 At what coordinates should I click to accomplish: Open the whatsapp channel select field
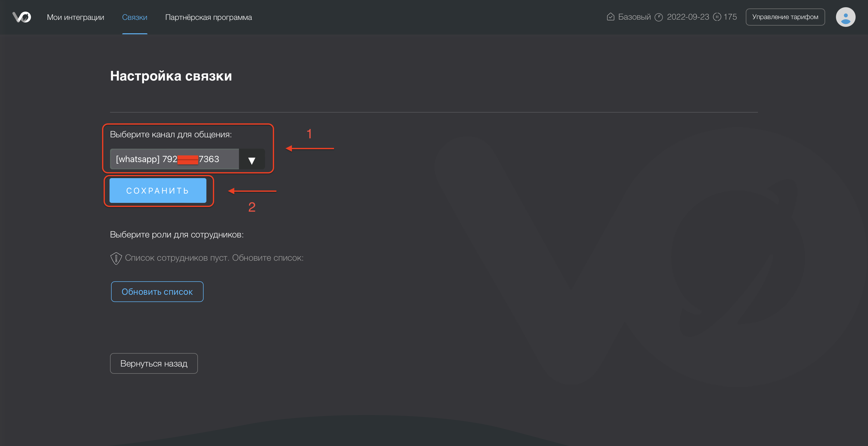pyautogui.click(x=174, y=159)
